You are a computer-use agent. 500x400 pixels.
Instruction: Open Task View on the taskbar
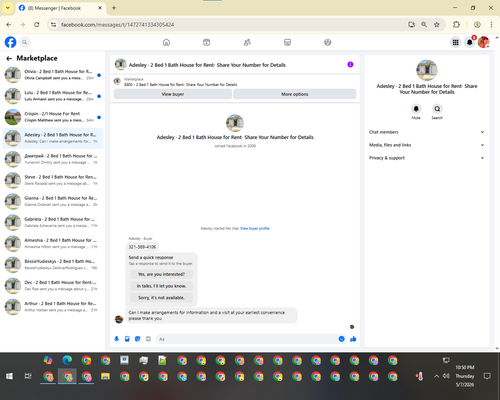coord(28,376)
